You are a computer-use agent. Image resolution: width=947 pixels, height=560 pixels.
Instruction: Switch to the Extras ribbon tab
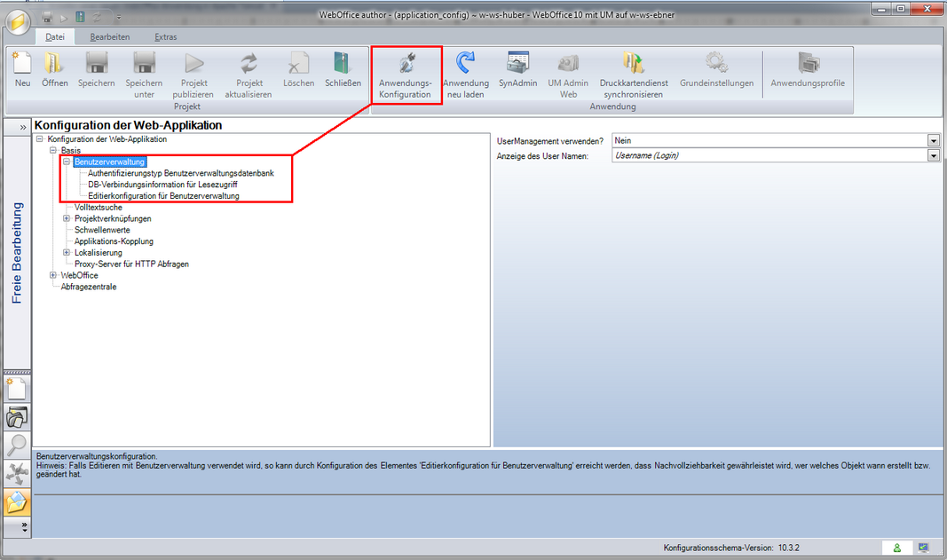pyautogui.click(x=165, y=37)
